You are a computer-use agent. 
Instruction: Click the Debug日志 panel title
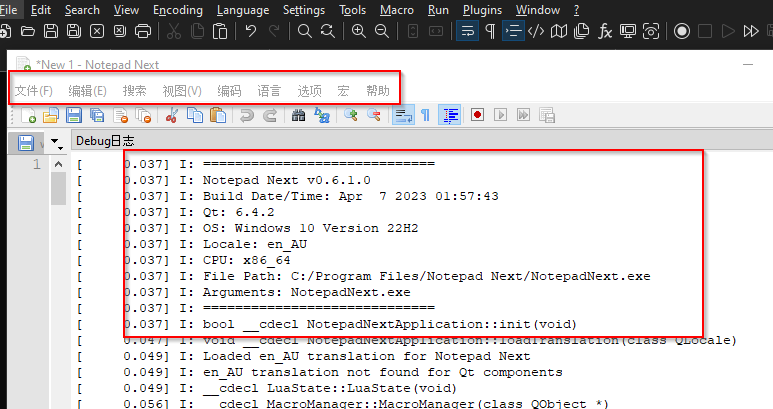tap(105, 141)
